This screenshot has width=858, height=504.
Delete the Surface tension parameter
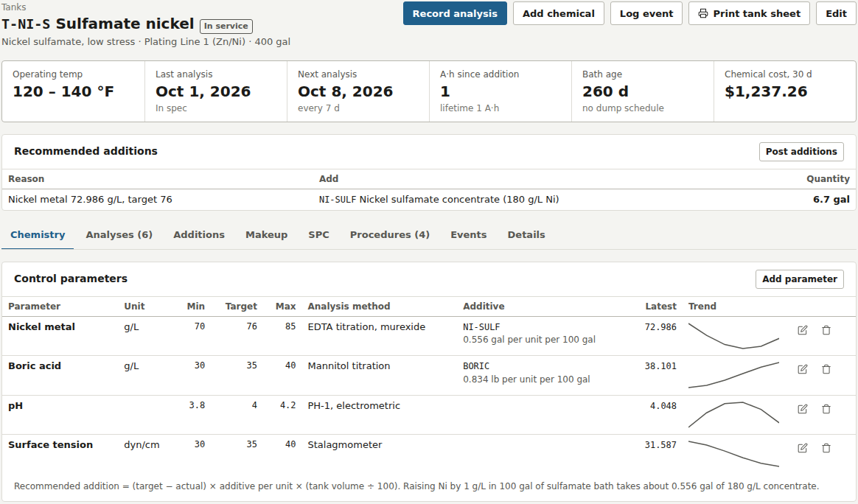coord(826,448)
